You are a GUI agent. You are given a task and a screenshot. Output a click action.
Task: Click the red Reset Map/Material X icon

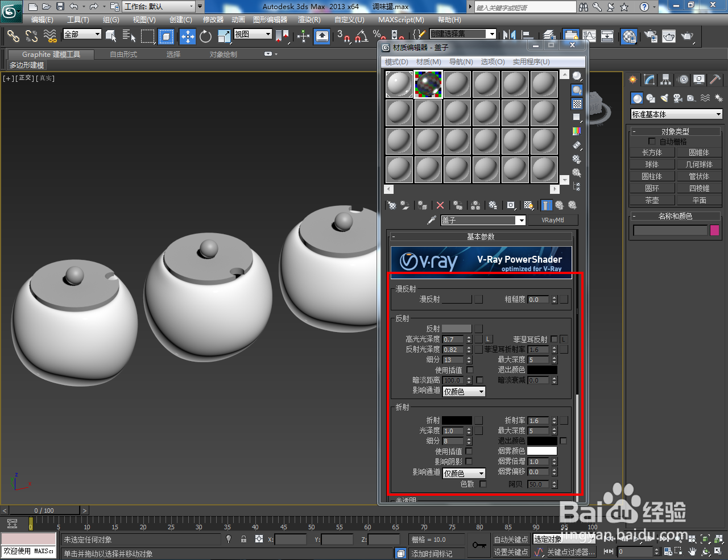tap(440, 205)
